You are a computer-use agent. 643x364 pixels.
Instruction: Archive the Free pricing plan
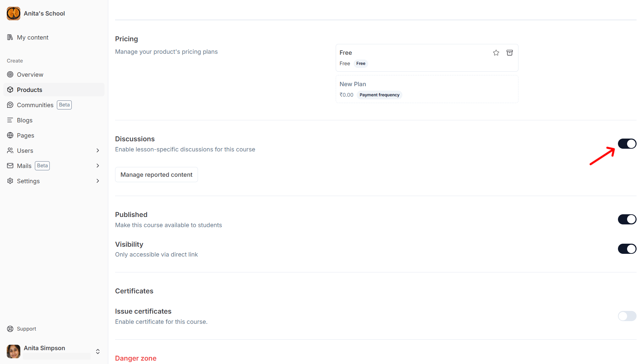tap(510, 53)
